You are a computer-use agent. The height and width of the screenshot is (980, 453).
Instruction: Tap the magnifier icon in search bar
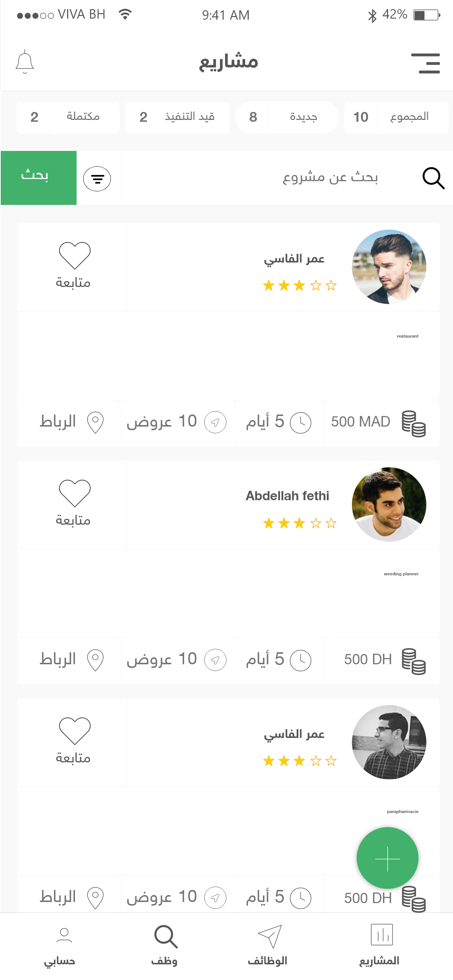433,178
